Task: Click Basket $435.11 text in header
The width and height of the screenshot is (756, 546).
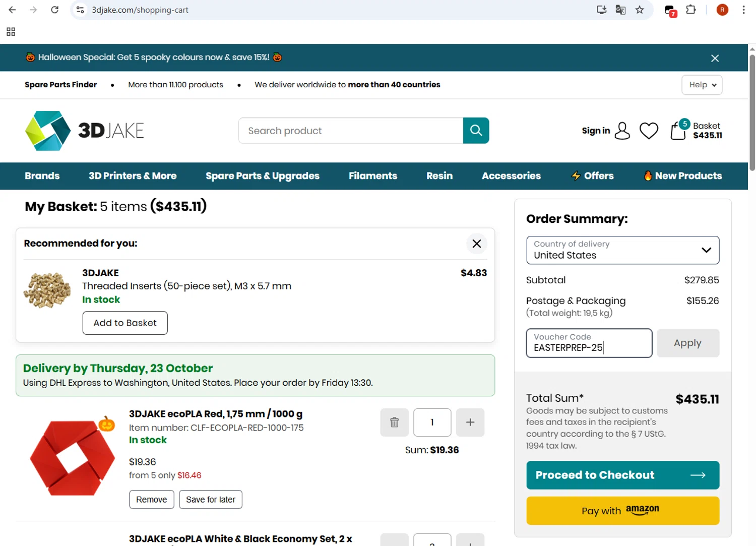Action: [707, 131]
